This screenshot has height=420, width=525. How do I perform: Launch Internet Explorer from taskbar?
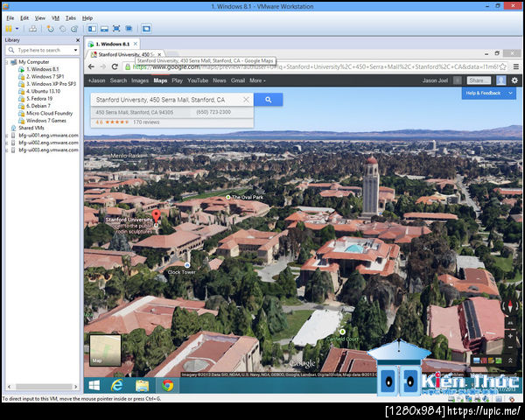(117, 386)
